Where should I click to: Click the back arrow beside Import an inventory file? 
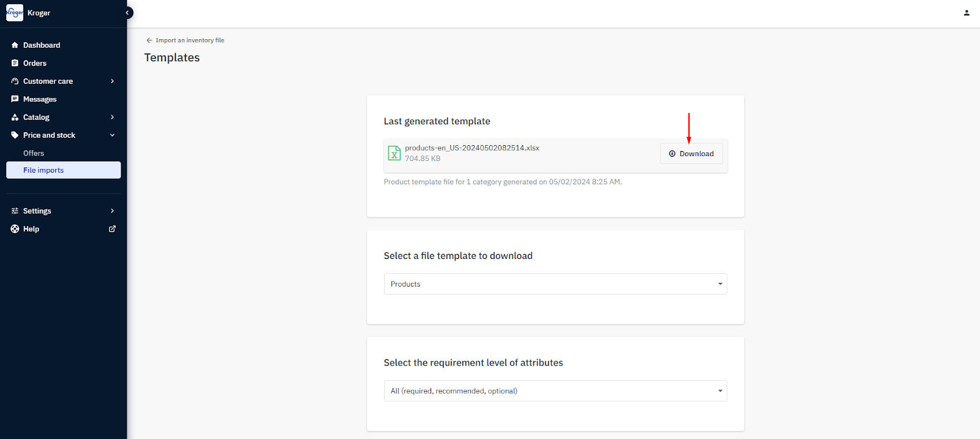[x=149, y=40]
